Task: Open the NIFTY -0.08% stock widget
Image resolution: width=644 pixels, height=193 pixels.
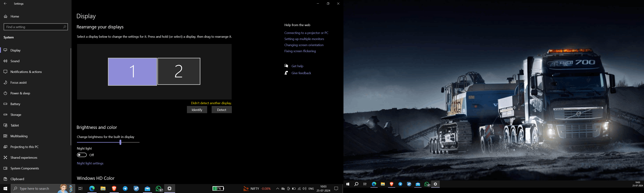Action: (x=257, y=189)
